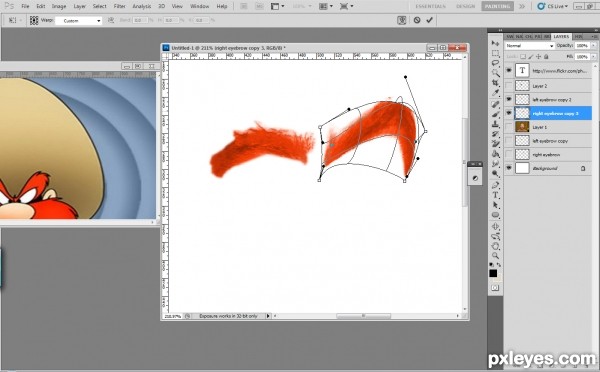Select the Paint Bucket tool
Screen dimensions: 600x372
pyautogui.click(x=495, y=154)
